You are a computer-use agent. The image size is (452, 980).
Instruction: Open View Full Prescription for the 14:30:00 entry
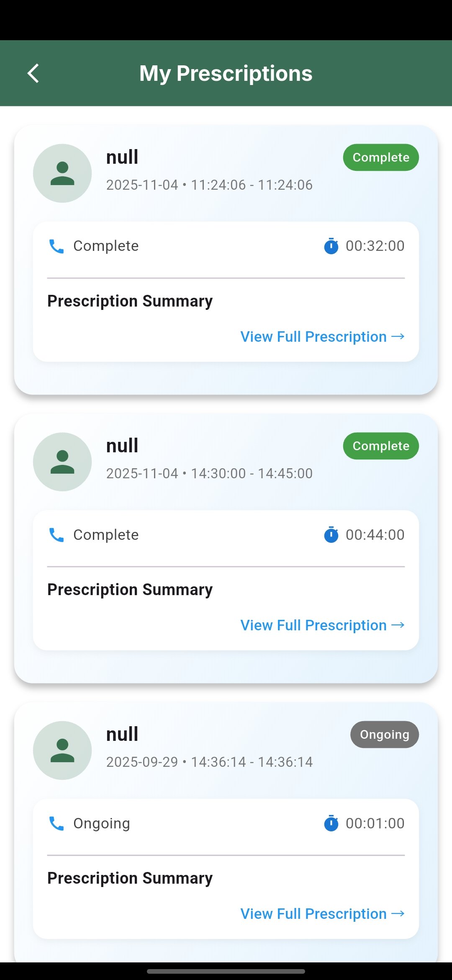coord(322,625)
